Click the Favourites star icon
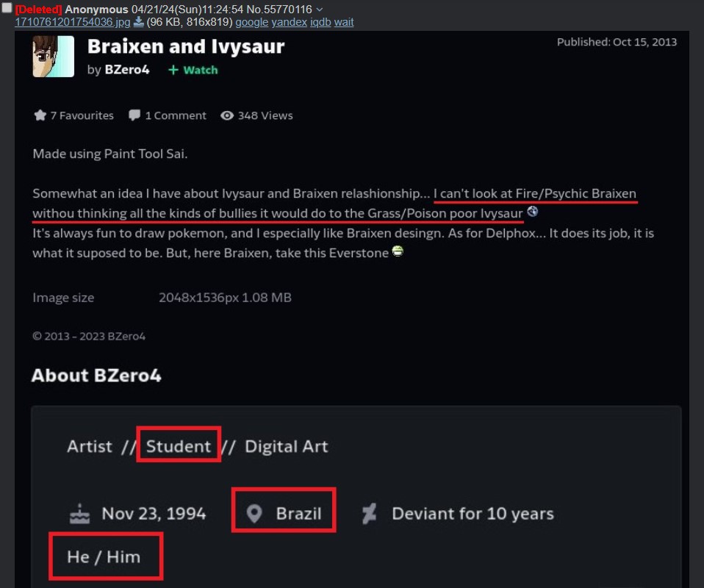The image size is (704, 588). point(40,115)
